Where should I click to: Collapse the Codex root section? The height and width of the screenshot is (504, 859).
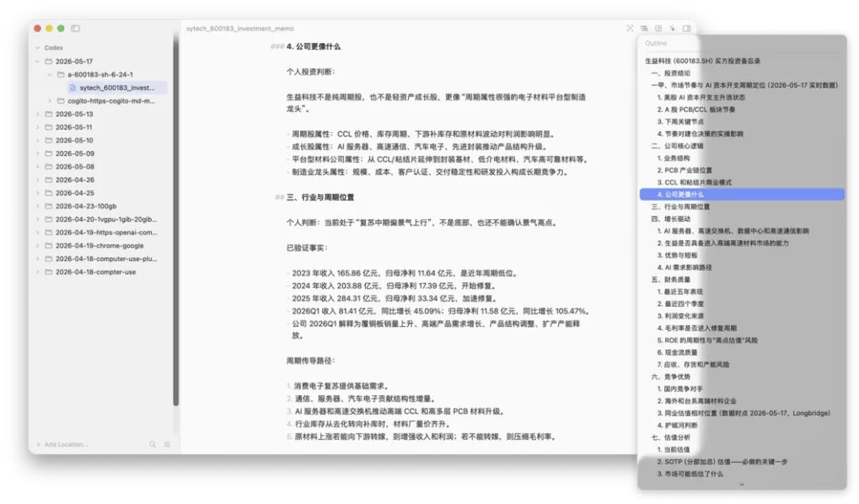click(x=37, y=48)
